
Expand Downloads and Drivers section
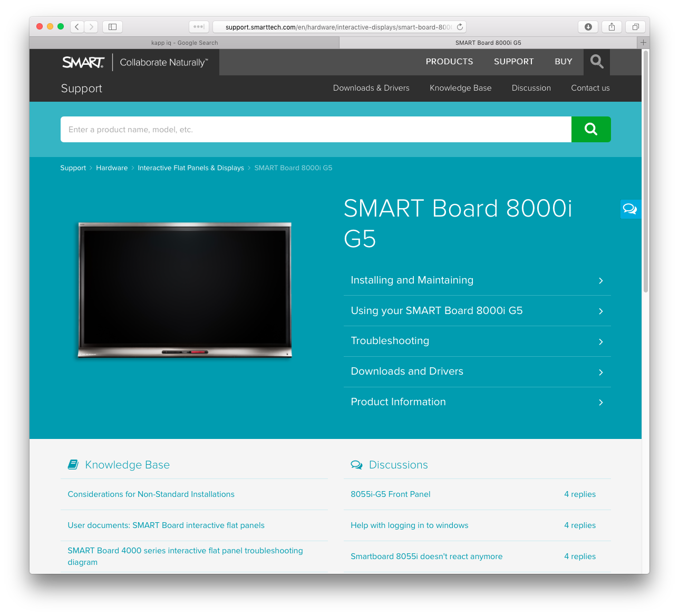point(477,371)
